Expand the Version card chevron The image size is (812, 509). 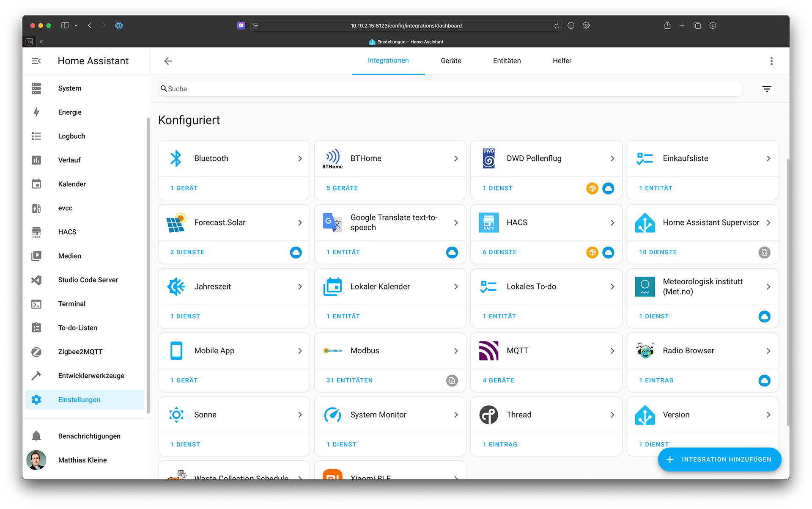tap(768, 415)
